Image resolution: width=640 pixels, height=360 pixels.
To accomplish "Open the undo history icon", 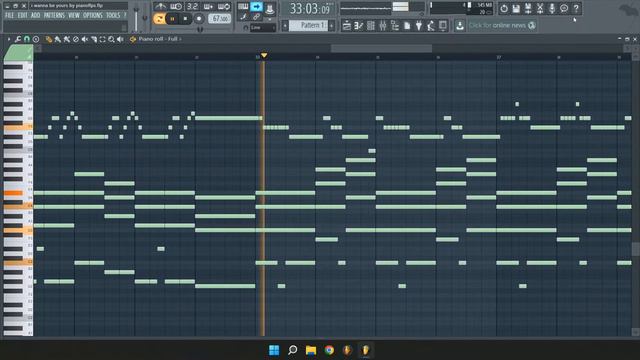I will pos(504,8).
